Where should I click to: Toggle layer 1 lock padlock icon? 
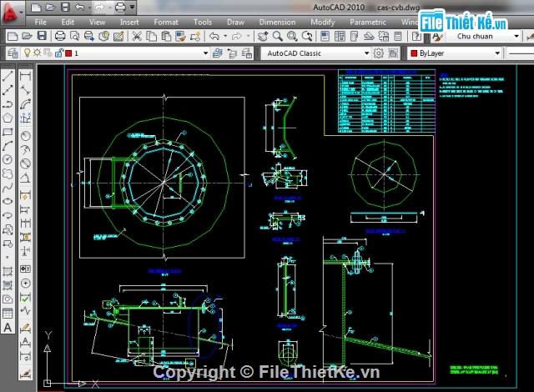pyautogui.click(x=59, y=53)
